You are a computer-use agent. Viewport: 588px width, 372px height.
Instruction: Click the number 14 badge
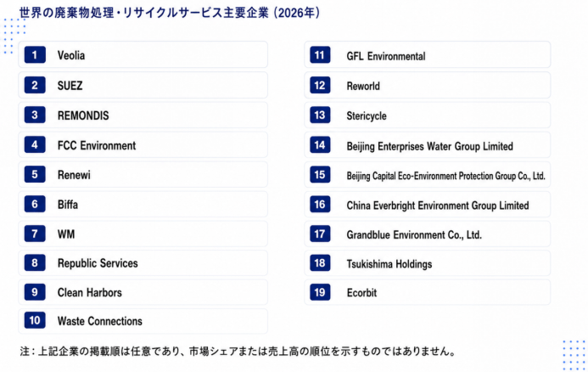[x=320, y=145]
